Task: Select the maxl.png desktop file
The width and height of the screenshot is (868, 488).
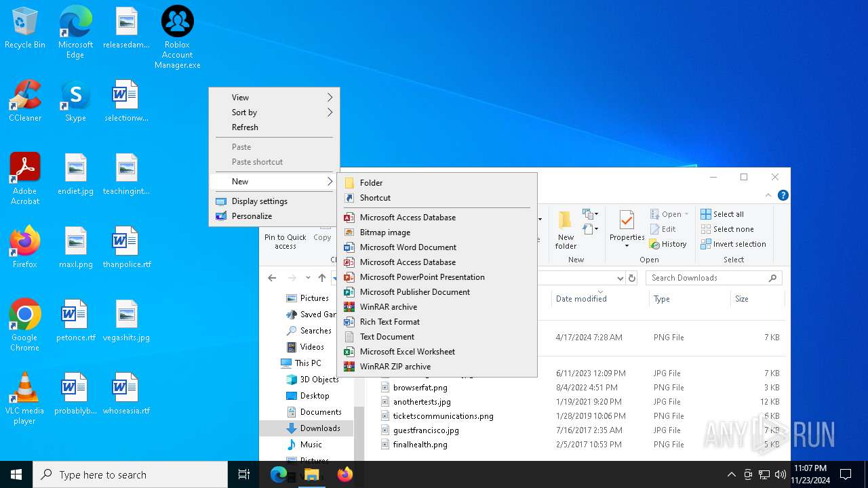Action: tap(75, 247)
